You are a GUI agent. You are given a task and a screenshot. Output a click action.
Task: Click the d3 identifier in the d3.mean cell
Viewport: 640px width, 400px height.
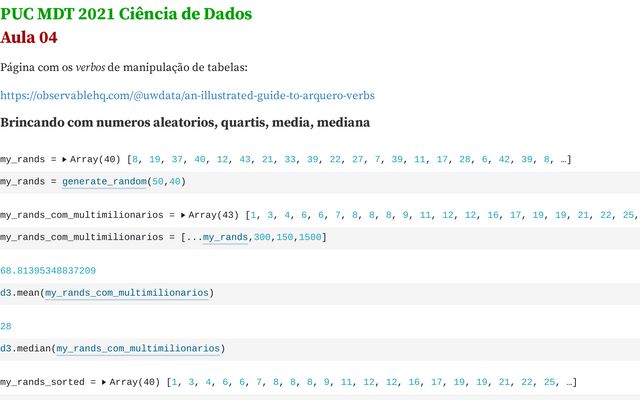point(6,293)
